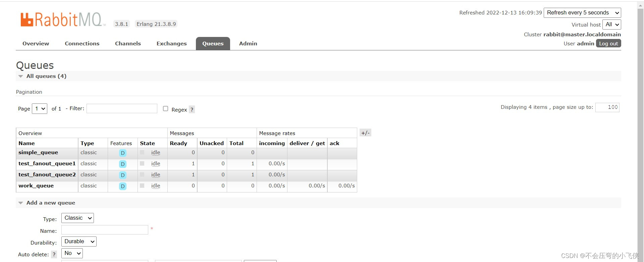Toggle table columns with +/- button
Viewport: 644px width, 262px height.
(x=365, y=133)
